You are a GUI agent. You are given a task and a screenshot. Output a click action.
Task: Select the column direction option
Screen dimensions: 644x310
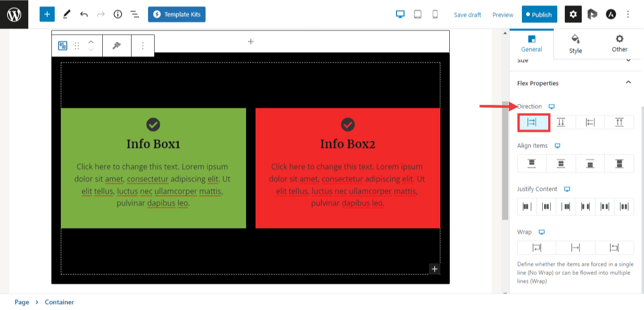[x=561, y=122]
